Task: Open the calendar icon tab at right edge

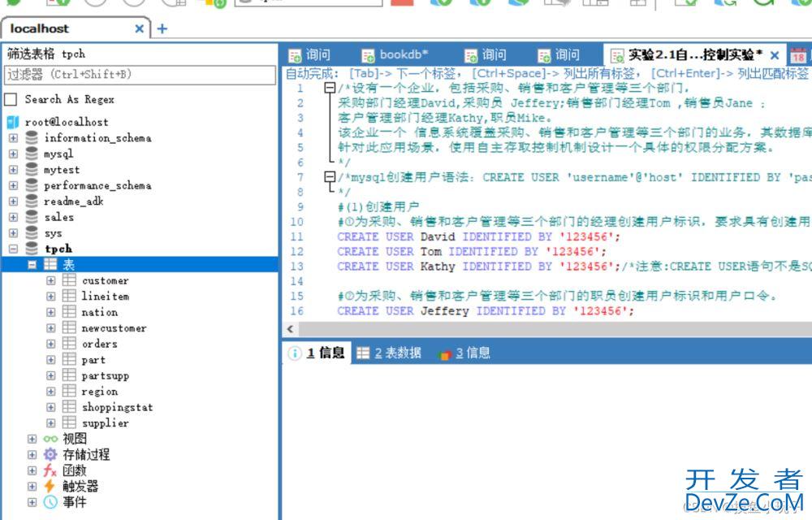Action: click(798, 55)
